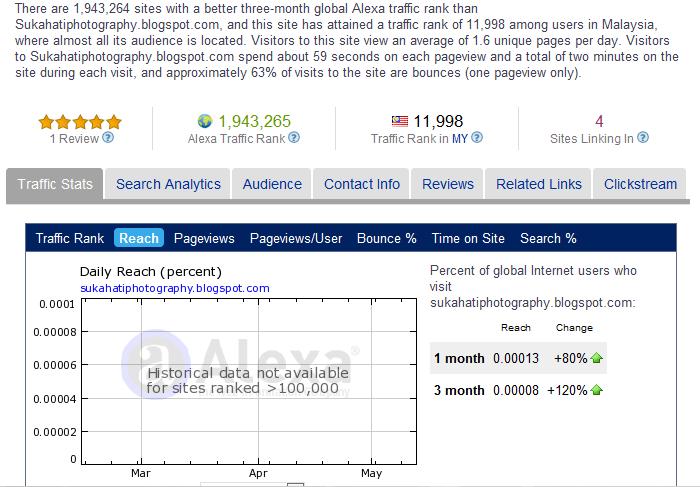Click help icon beside Traffic Rank in MY
Image resolution: width=700 pixels, height=487 pixels.
coord(477,137)
